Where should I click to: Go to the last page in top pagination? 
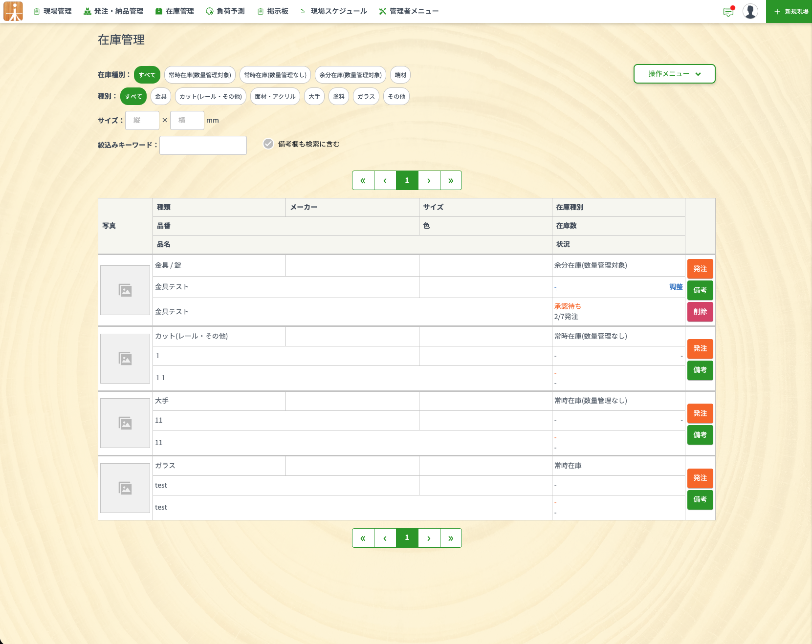click(x=451, y=180)
